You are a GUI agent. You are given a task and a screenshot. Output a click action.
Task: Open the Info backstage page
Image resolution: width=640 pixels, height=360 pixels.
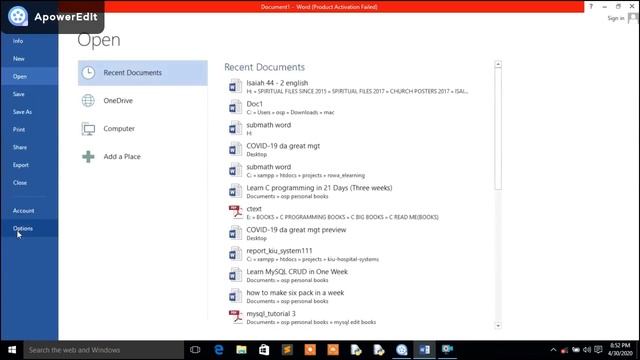(18, 41)
